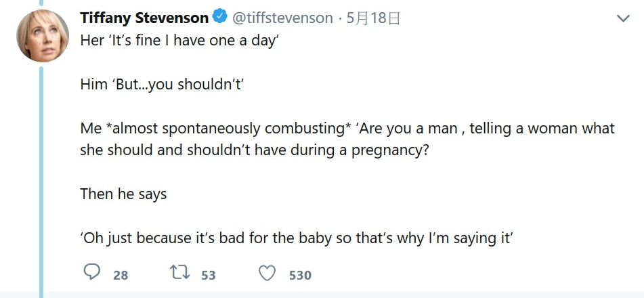Open the tweet options chevron menu
Viewport: 644px width, 298px height.
(x=623, y=19)
